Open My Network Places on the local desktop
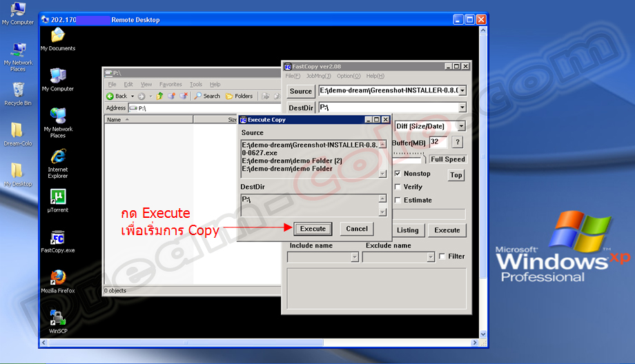Image resolution: width=635 pixels, height=364 pixels. point(18,57)
